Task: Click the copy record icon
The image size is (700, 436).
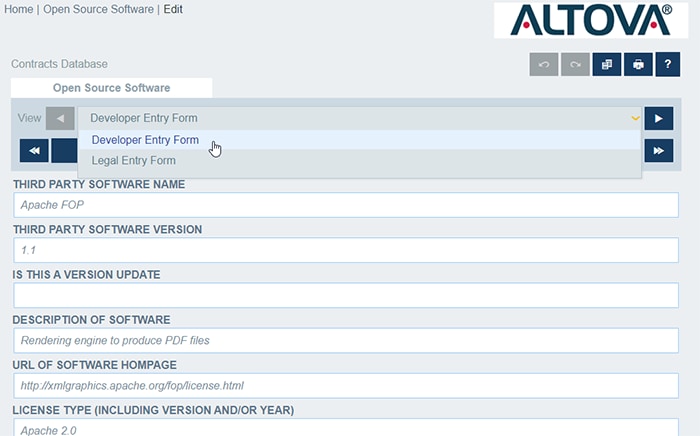Action: pos(606,65)
